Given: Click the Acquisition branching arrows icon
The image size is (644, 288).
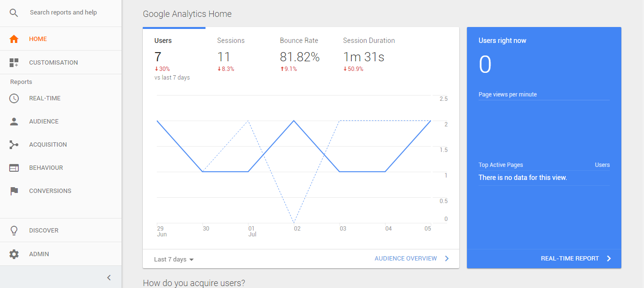Looking at the screenshot, I should point(14,145).
